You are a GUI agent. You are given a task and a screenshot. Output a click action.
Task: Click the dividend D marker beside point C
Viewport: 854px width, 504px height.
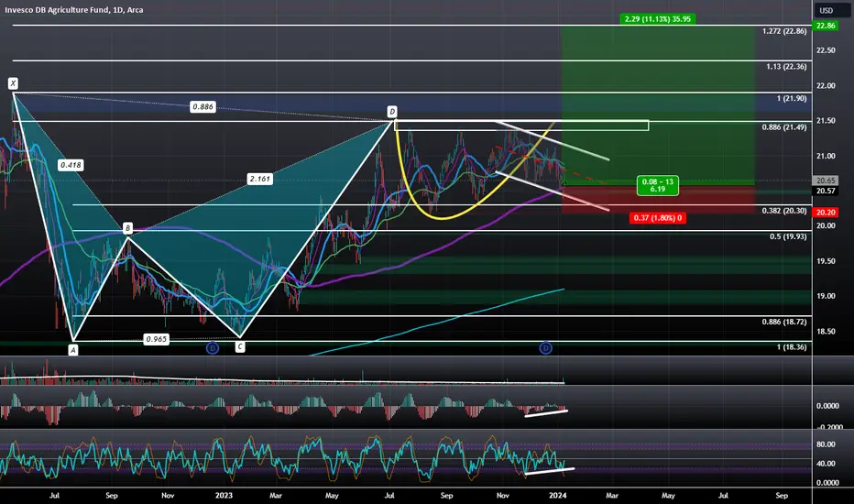coord(213,347)
